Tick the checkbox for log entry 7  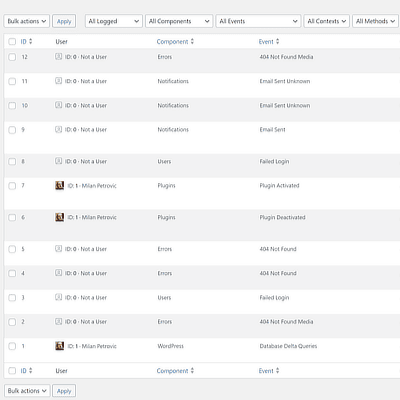tap(12, 186)
